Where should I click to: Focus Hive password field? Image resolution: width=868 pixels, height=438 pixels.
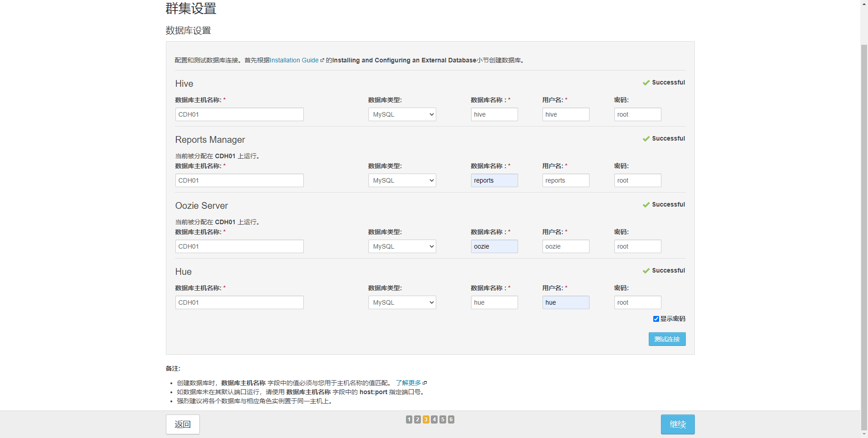[637, 114]
